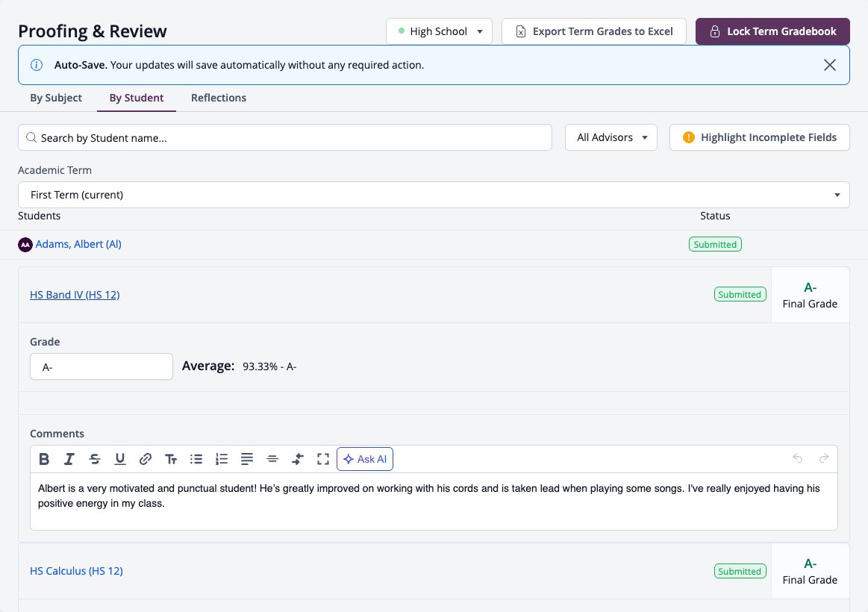This screenshot has width=868, height=612.
Task: Expand the All Advisors filter dropdown
Action: coord(611,137)
